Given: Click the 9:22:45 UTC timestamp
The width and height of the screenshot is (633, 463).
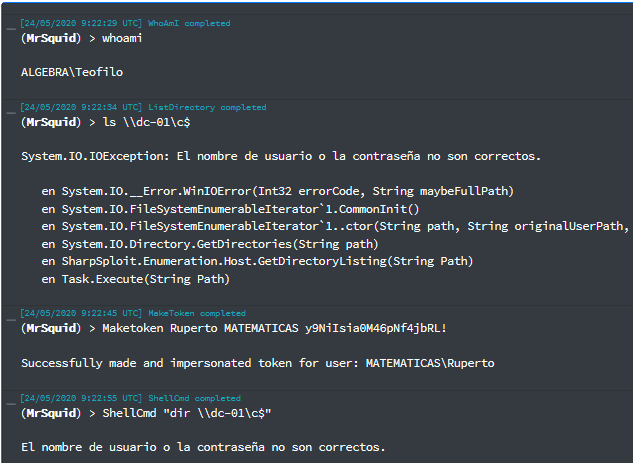Looking at the screenshot, I should pyautogui.click(x=81, y=313).
